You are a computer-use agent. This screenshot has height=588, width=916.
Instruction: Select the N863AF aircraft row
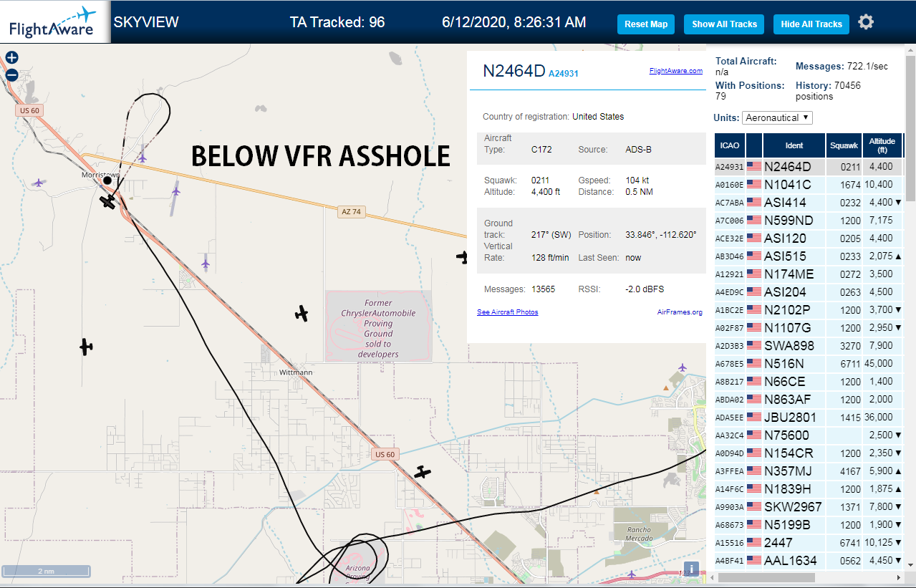coord(809,400)
